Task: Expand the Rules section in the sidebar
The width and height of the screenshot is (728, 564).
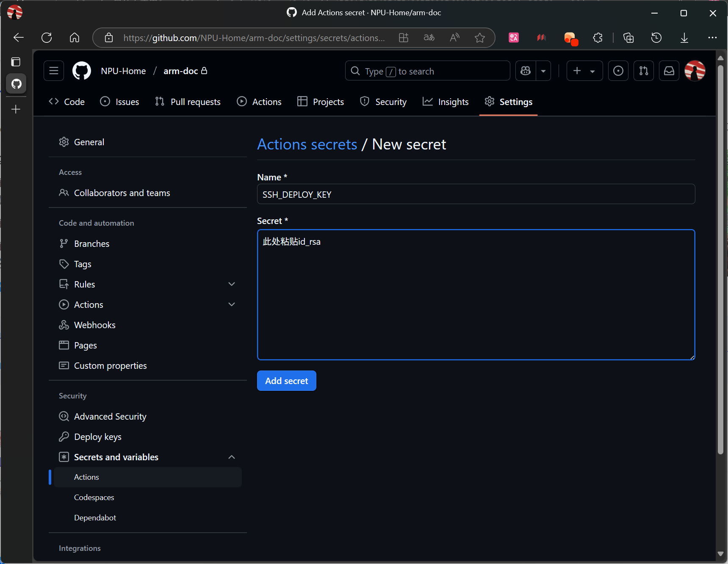Action: (231, 284)
